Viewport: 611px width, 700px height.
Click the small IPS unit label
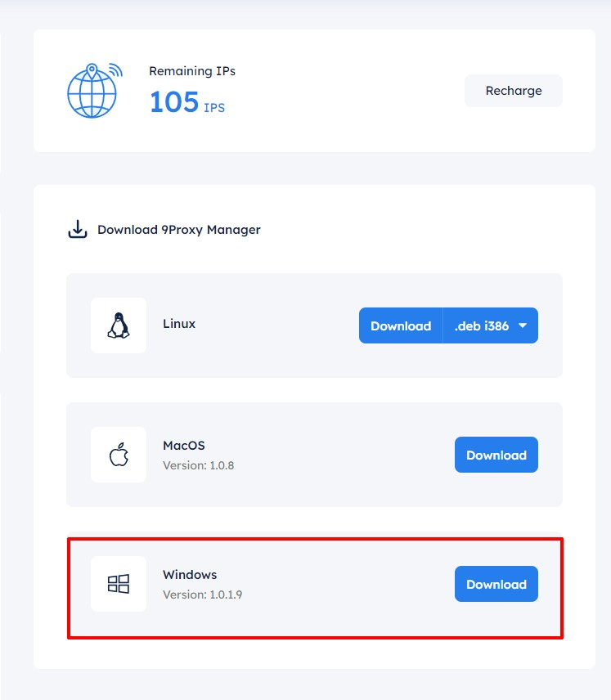(x=214, y=108)
